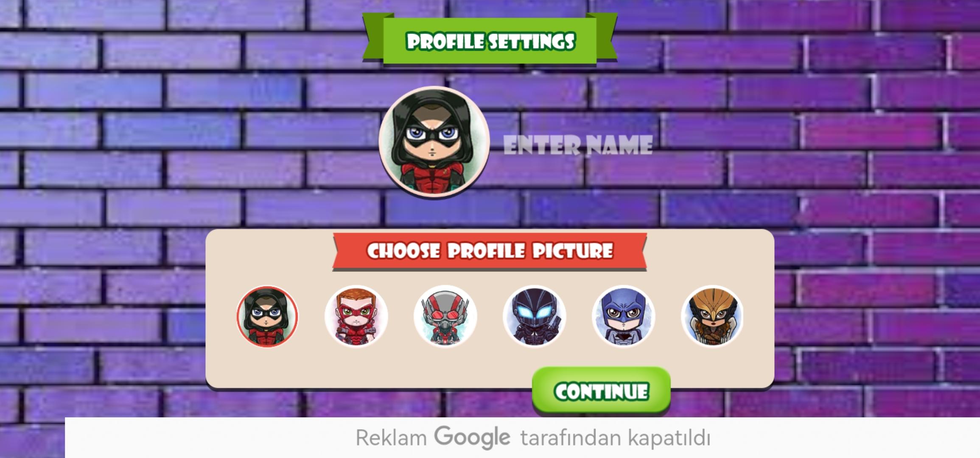Pick the golden-helmet Hawkgirl avatar
Image resolution: width=980 pixels, height=458 pixels.
pos(712,316)
